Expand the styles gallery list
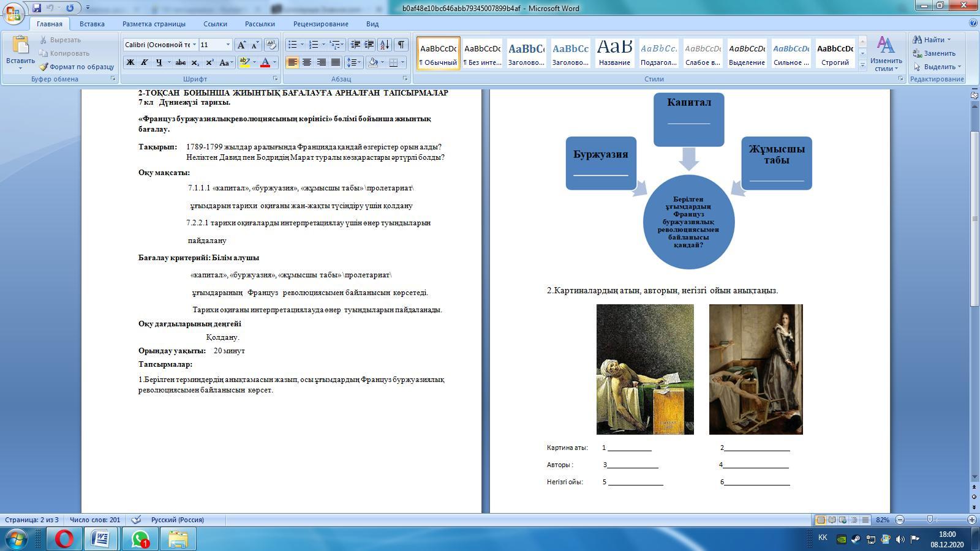Screen dimensions: 980x551 click(862, 65)
